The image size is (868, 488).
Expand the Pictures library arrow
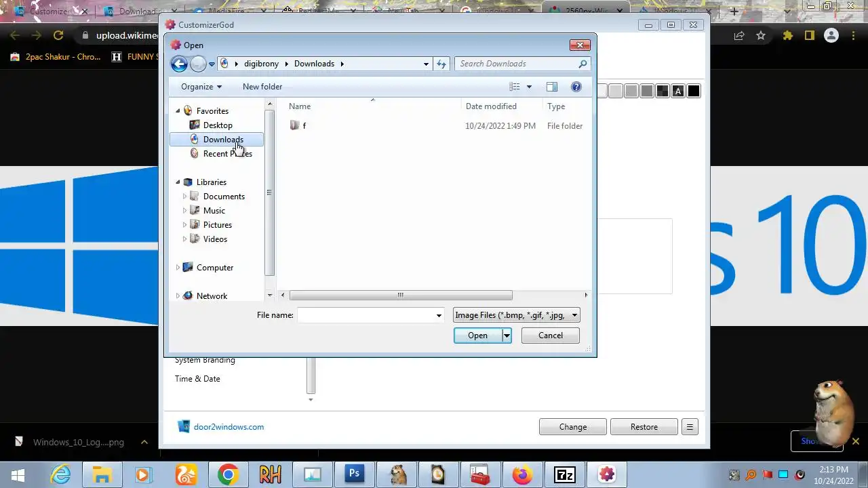[x=184, y=225]
